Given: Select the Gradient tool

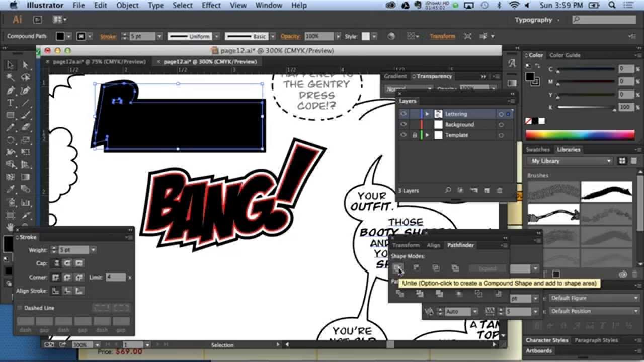Looking at the screenshot, I should (26, 177).
